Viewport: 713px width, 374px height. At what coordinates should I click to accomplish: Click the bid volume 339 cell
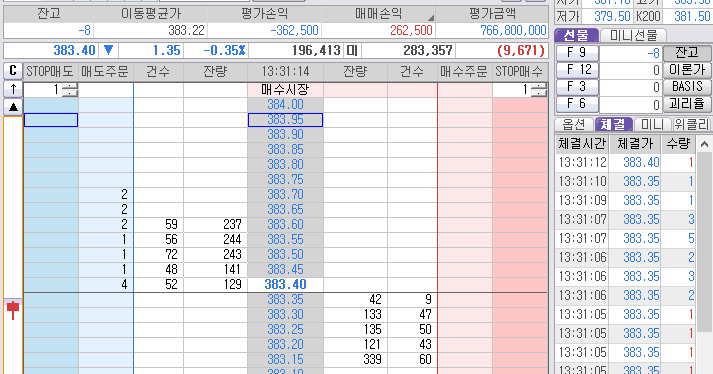[x=355, y=359]
